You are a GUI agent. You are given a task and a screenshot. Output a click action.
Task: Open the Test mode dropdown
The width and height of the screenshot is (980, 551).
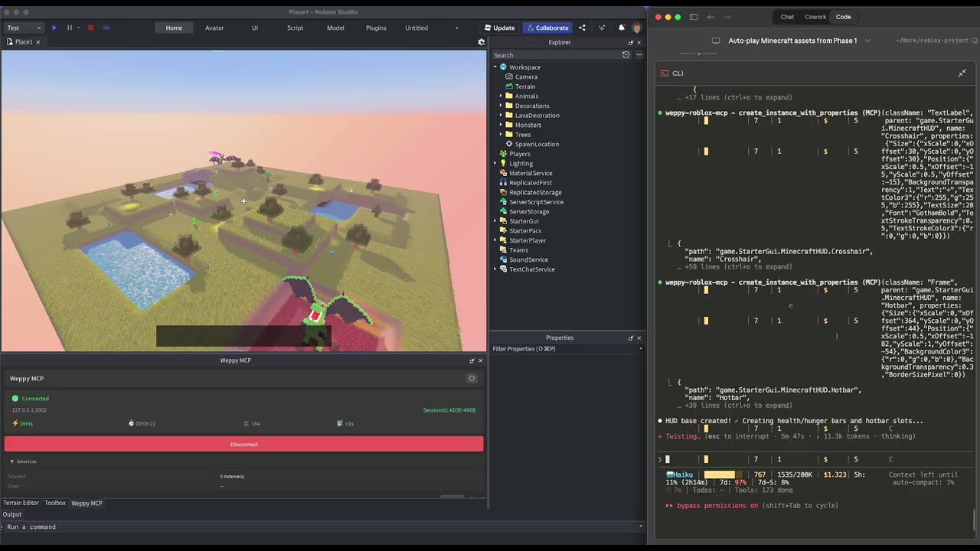23,28
